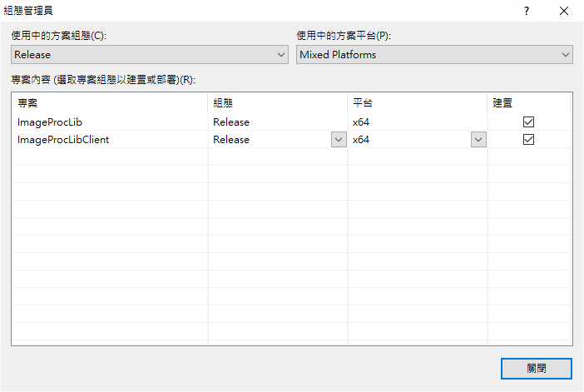Close the 組態管理員 dialog with the X

[564, 11]
